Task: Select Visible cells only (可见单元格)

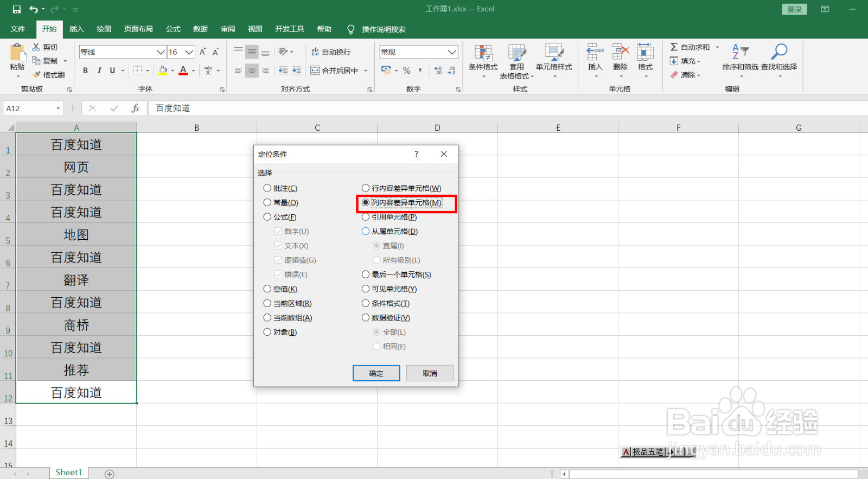Action: (366, 289)
